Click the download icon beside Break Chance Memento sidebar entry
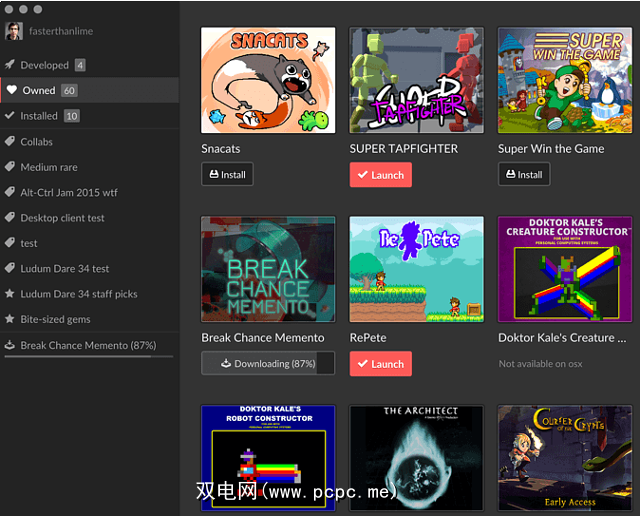640x516 pixels. (x=10, y=345)
